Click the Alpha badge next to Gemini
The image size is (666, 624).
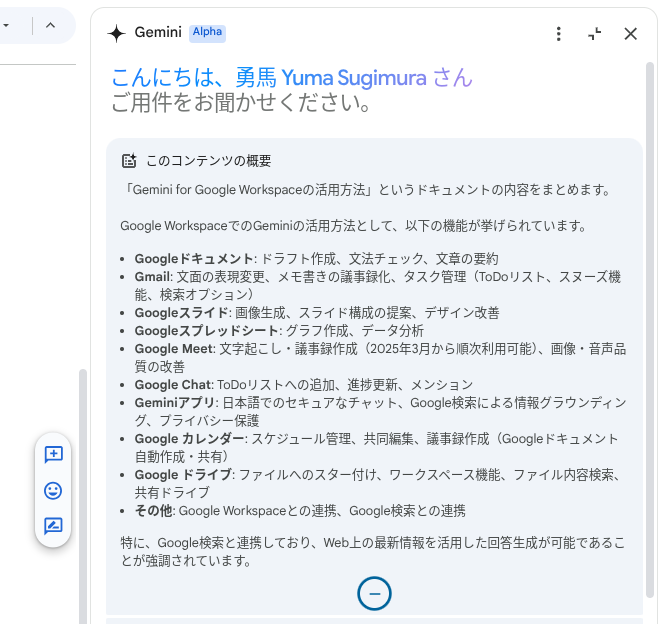click(x=207, y=33)
